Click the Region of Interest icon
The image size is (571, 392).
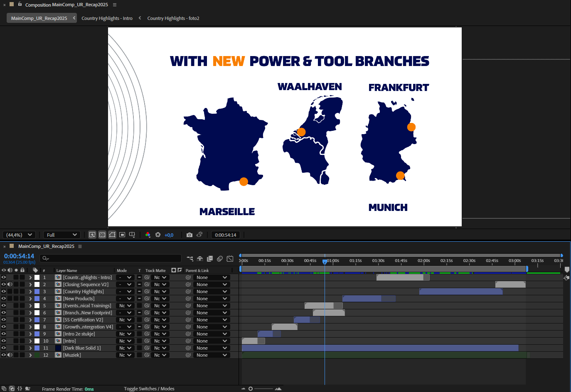(122, 235)
